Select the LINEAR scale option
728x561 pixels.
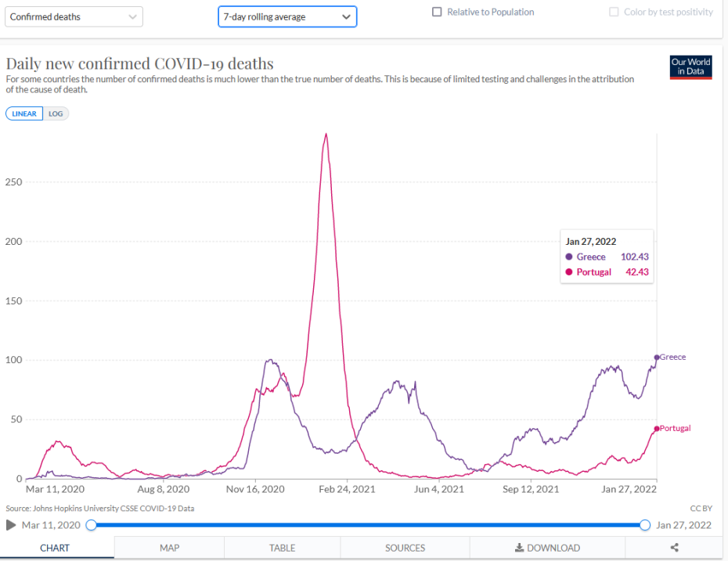coord(24,113)
